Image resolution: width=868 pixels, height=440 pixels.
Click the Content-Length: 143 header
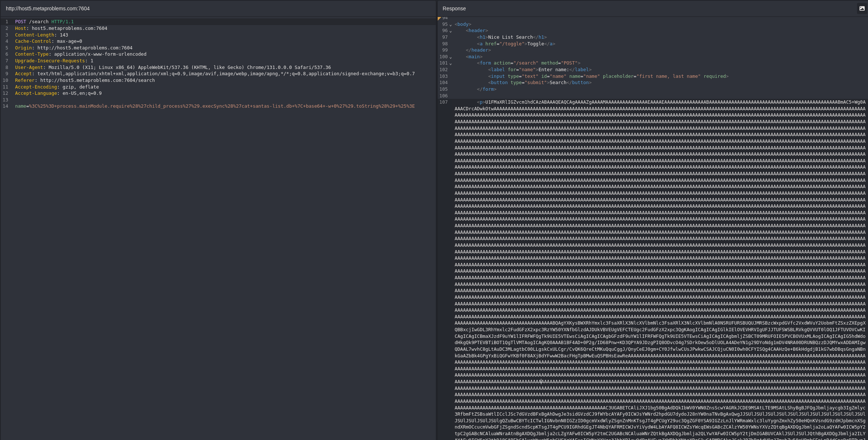(42, 35)
